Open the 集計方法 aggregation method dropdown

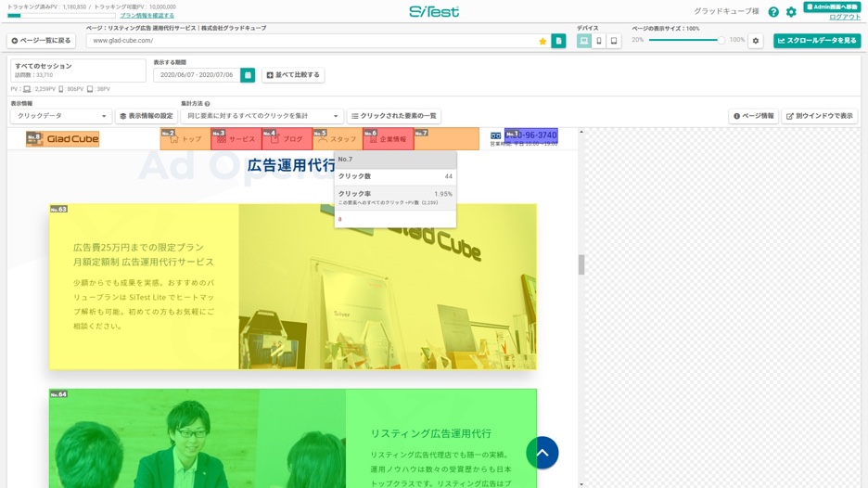(262, 116)
